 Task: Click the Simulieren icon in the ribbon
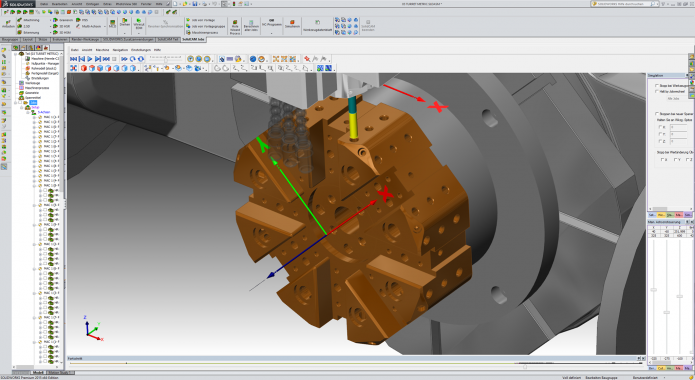(x=292, y=24)
